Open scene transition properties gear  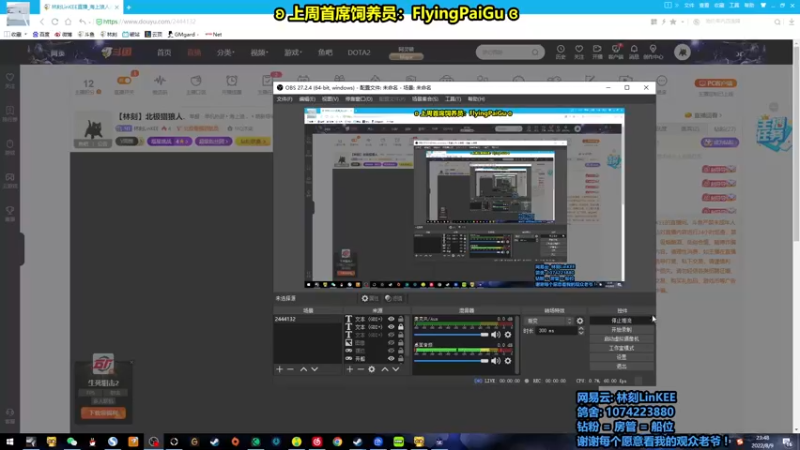580,321
